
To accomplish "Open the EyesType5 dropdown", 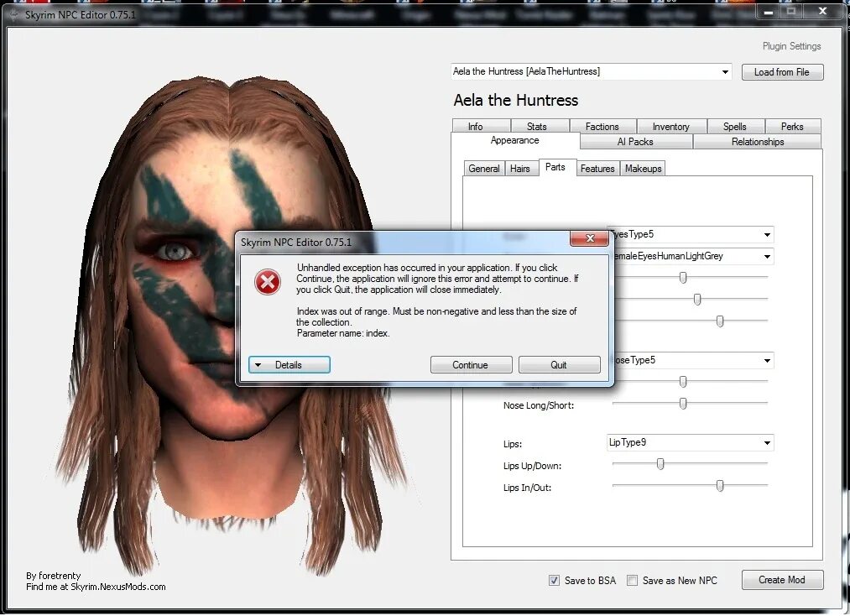I will pos(767,235).
